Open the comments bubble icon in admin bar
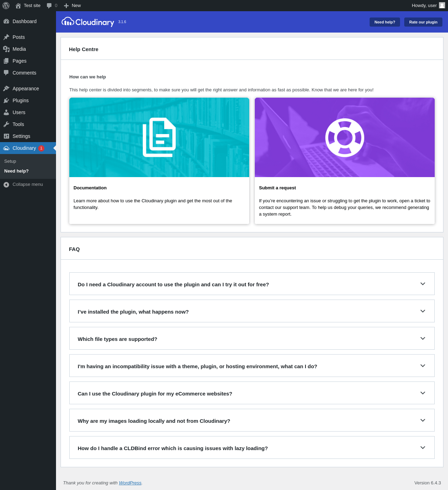 49,6
